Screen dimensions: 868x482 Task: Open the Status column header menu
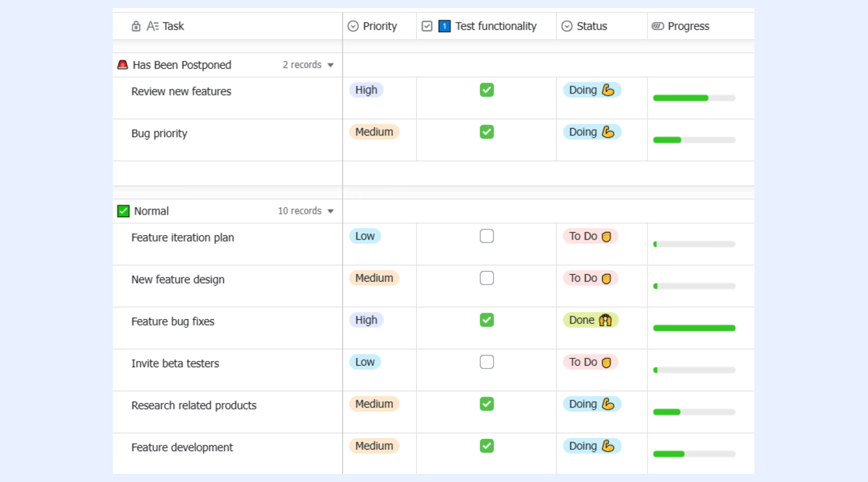602,26
